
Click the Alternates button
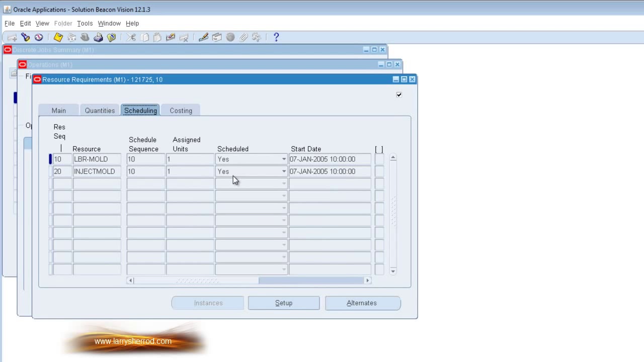363,303
